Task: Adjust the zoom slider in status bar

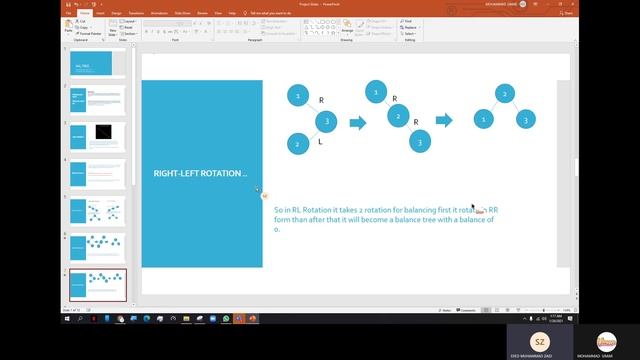Action: pos(543,310)
